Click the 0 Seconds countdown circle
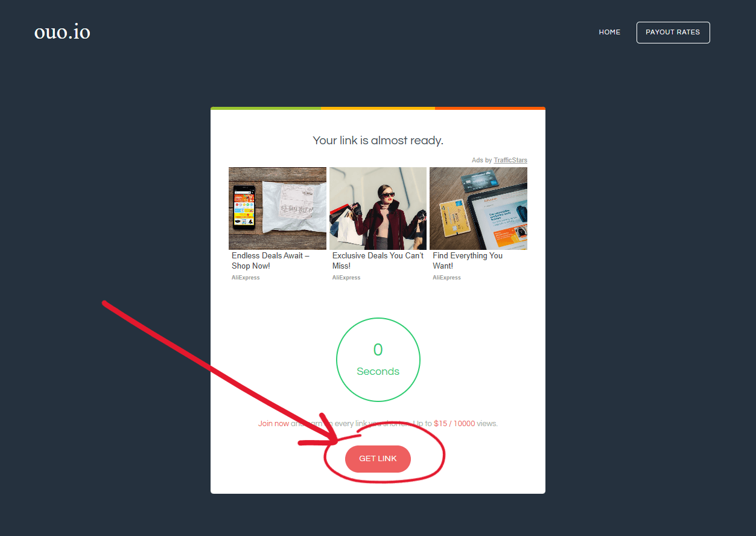 [378, 359]
